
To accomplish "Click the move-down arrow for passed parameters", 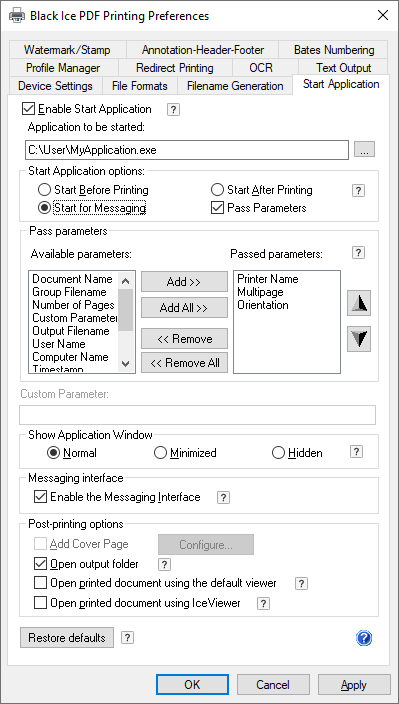I will point(359,339).
